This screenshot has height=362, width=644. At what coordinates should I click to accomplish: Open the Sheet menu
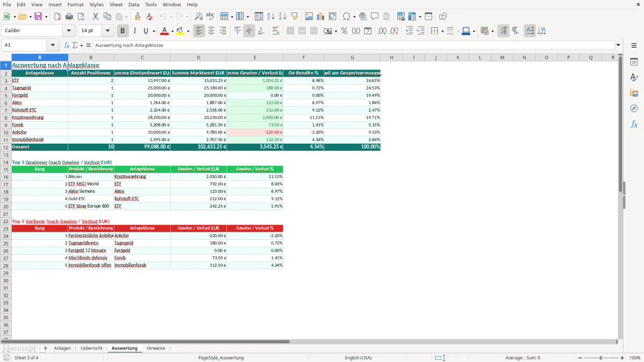coord(116,4)
